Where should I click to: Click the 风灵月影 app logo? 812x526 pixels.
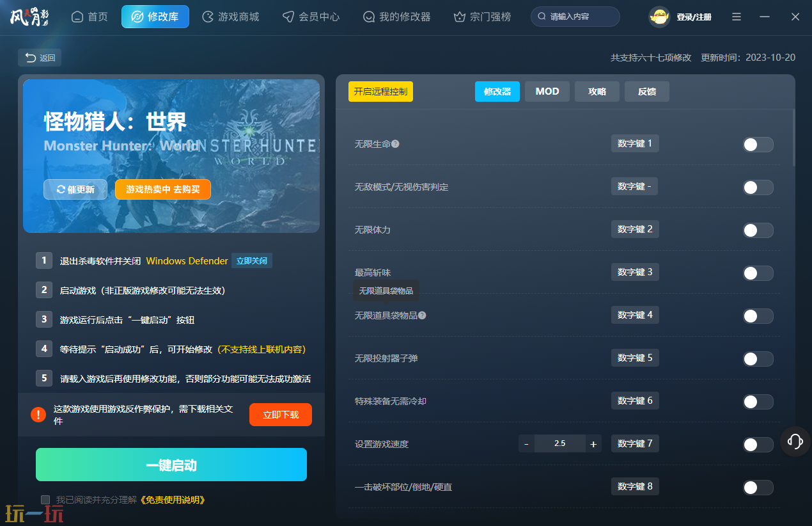point(30,17)
